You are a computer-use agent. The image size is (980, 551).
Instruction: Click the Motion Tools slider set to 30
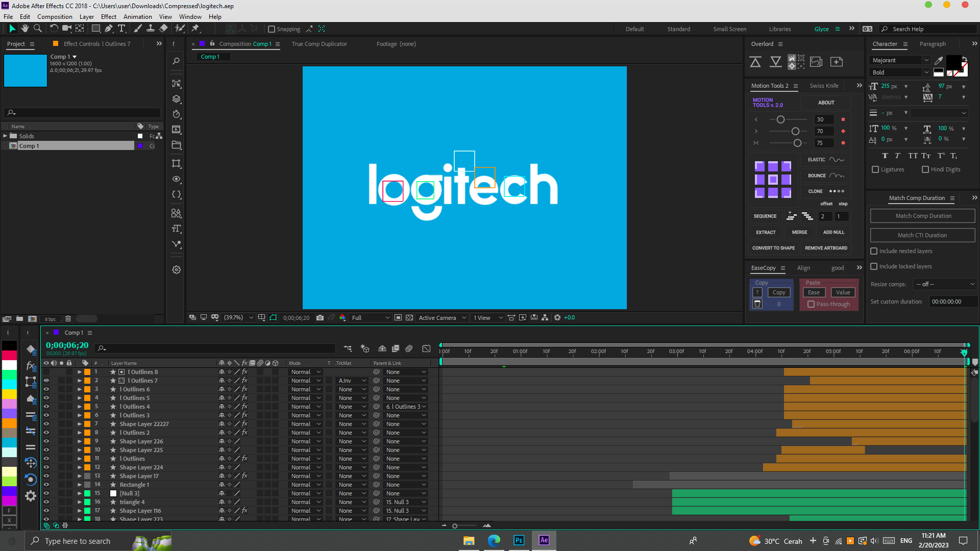point(780,119)
